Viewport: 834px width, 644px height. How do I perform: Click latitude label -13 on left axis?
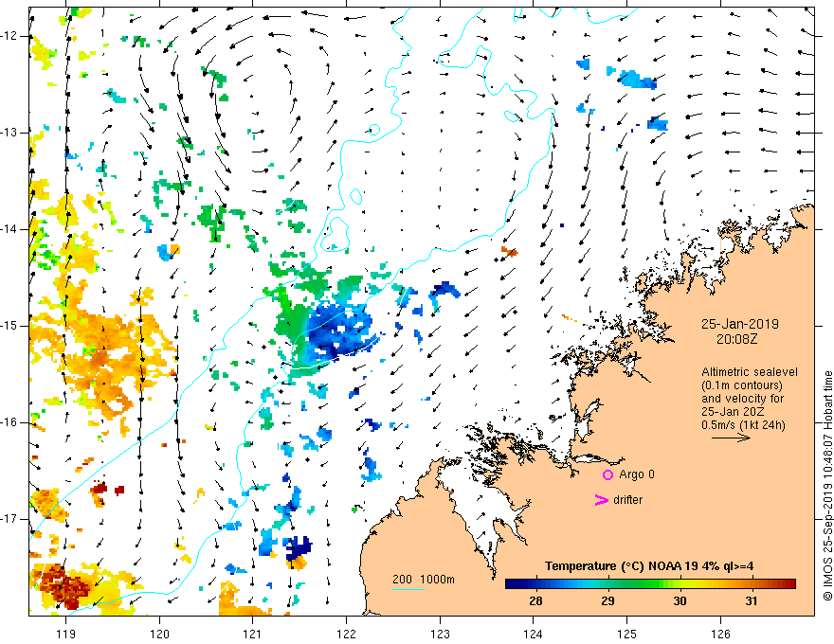pos(9,133)
